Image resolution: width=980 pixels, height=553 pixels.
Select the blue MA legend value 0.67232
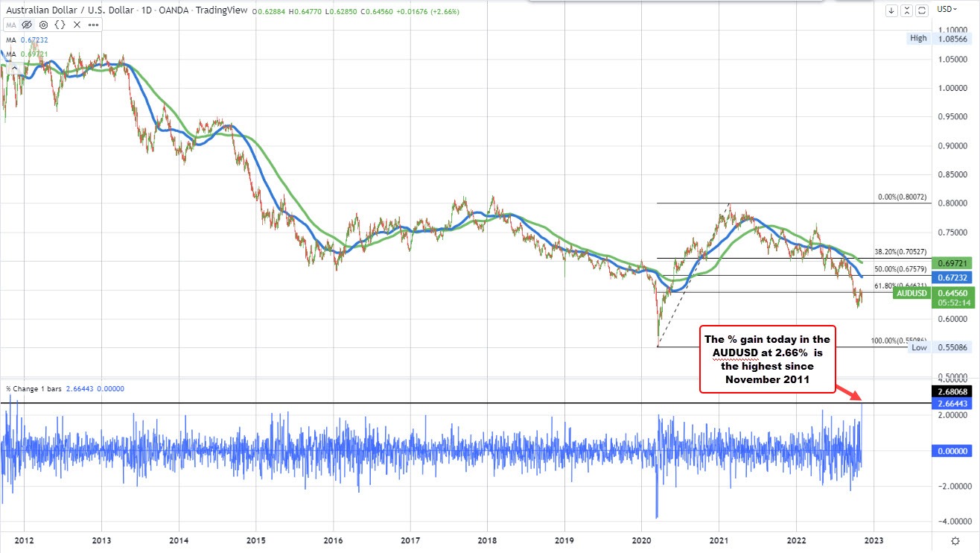(x=33, y=42)
